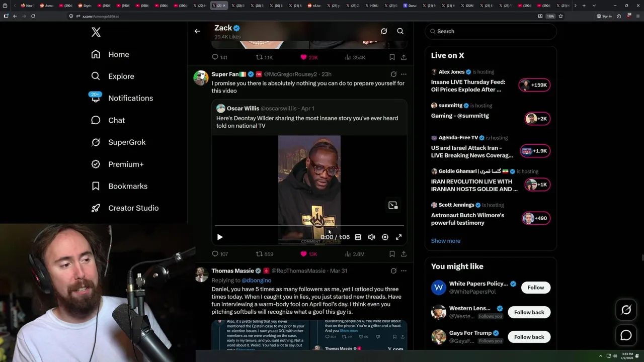
Task: Open Home in the X sidebar
Action: point(110,54)
